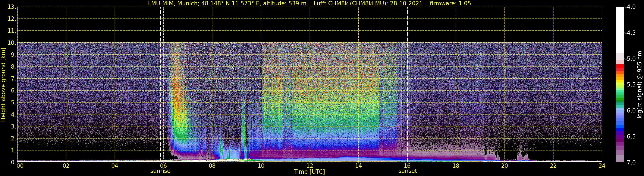Click the blue band of the colorbar
The image size is (644, 176).
pos(620,126)
